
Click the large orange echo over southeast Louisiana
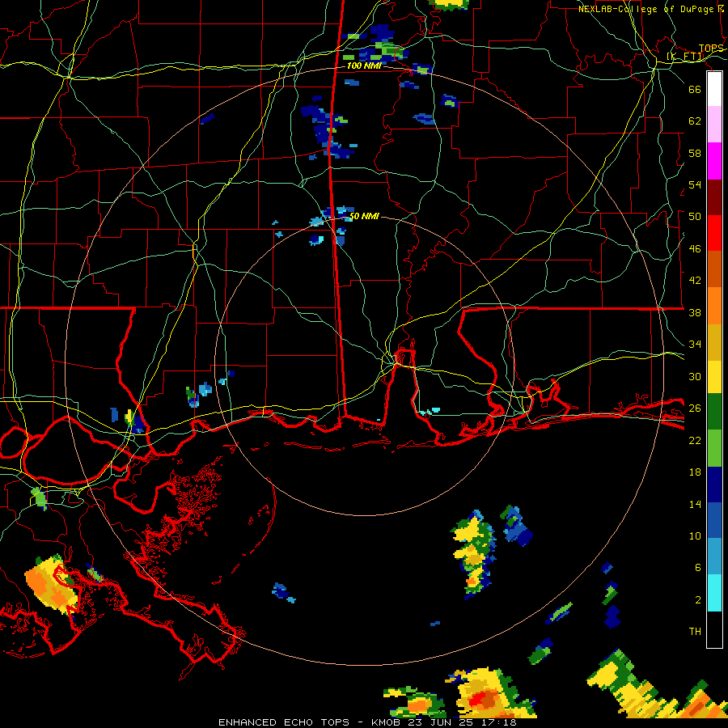50,586
